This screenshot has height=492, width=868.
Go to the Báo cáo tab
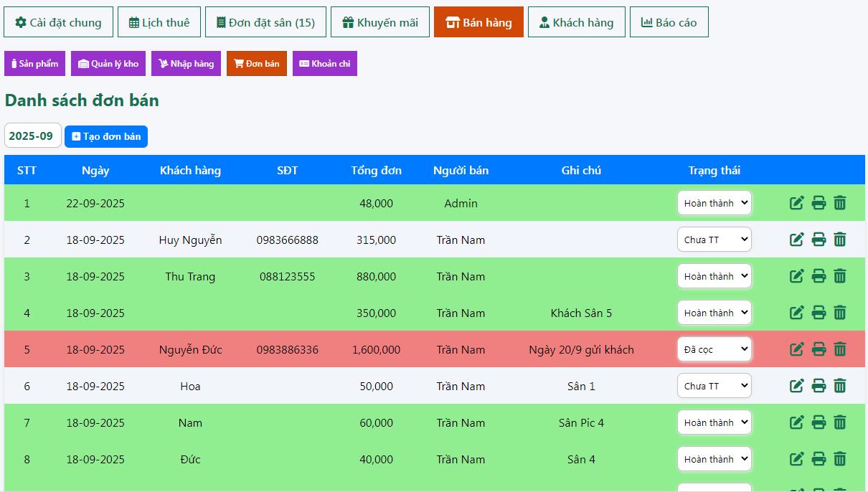coord(669,22)
